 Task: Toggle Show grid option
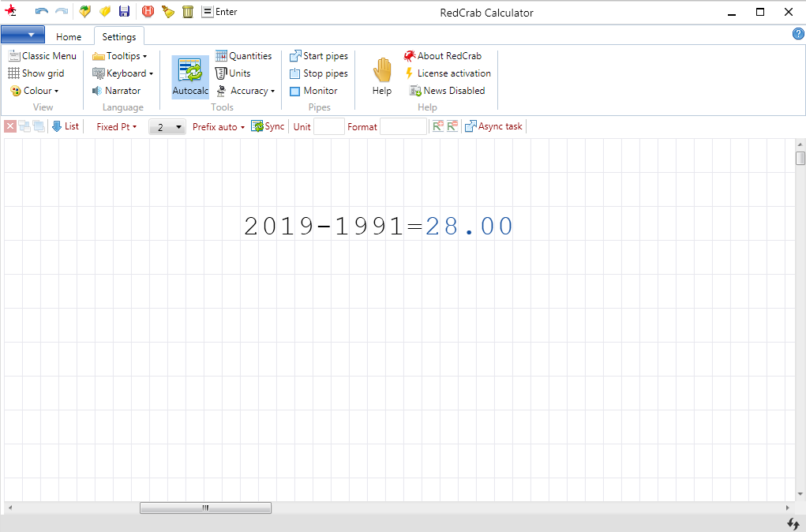(x=36, y=73)
